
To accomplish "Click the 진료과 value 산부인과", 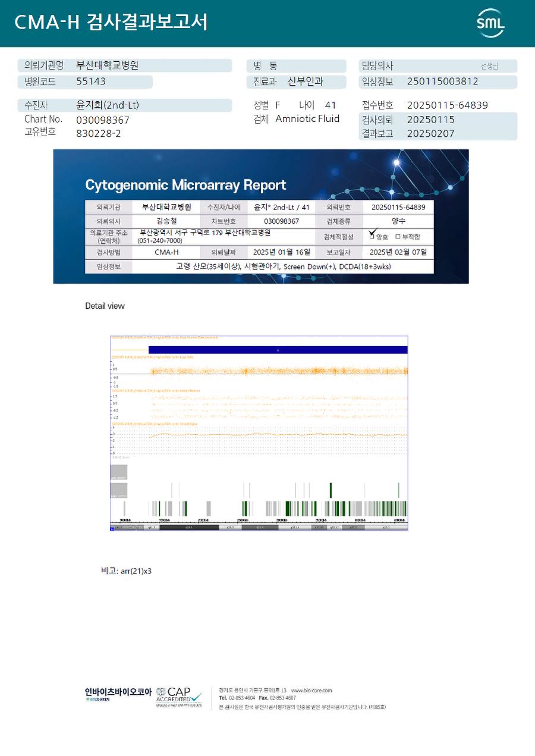I will click(306, 81).
